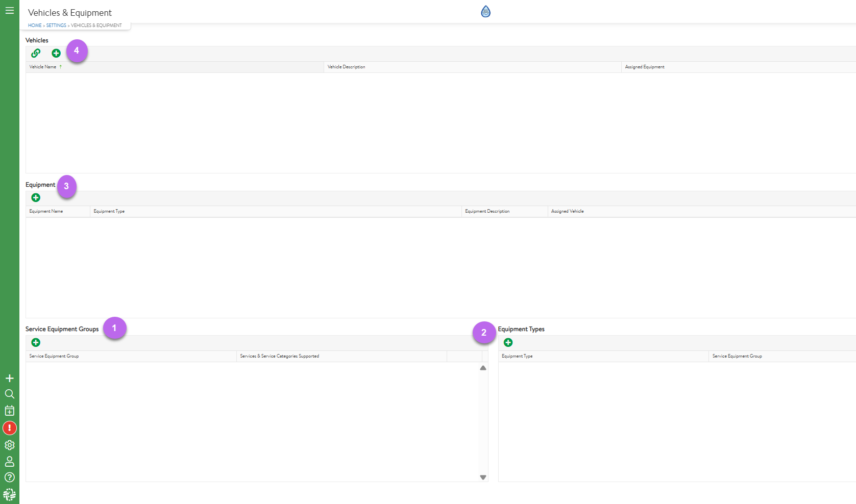The image size is (856, 504).
Task: Add a new Service Equipment Group
Action: coord(36,342)
